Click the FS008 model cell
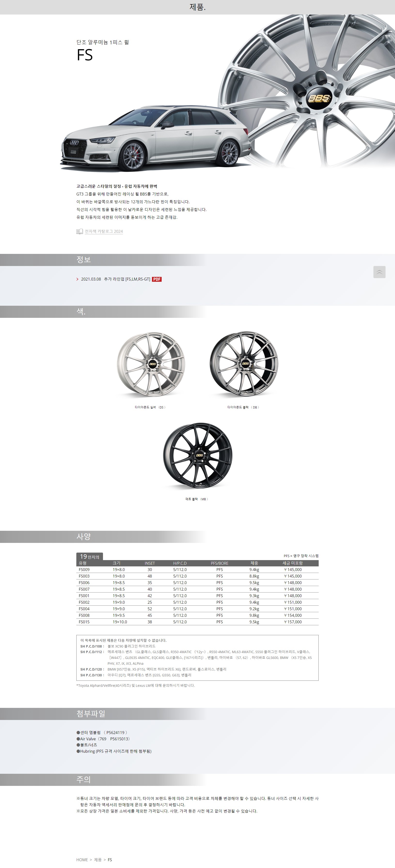Viewport: 395px width, 868px height. coord(84,615)
